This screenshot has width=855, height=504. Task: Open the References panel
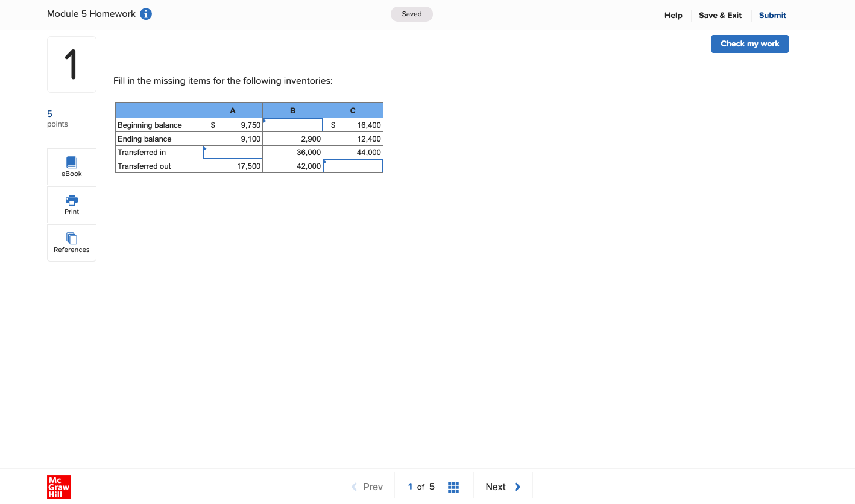(x=71, y=243)
